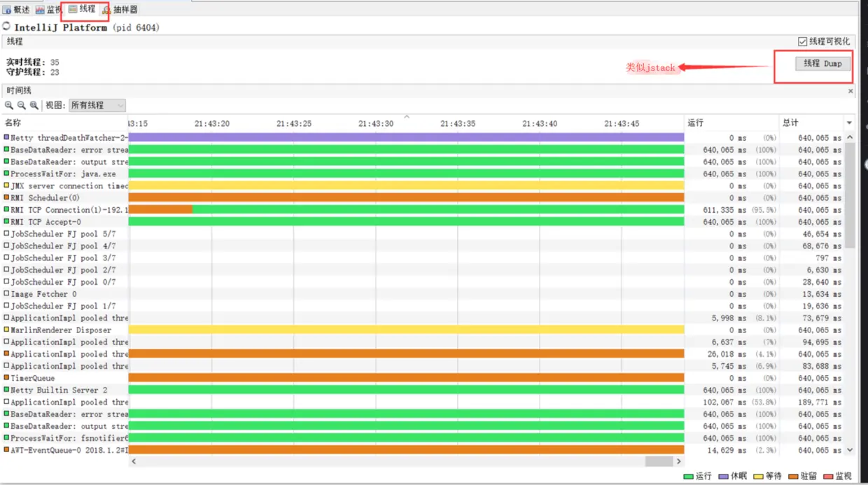This screenshot has width=868, height=485.
Task: Click the 189,771 ms total value
Action: [820, 402]
